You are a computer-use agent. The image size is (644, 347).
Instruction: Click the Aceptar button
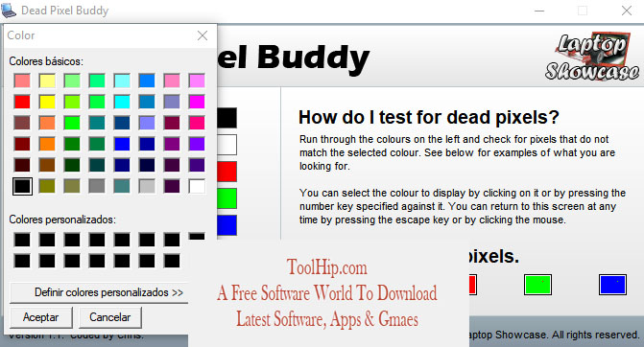(40, 317)
